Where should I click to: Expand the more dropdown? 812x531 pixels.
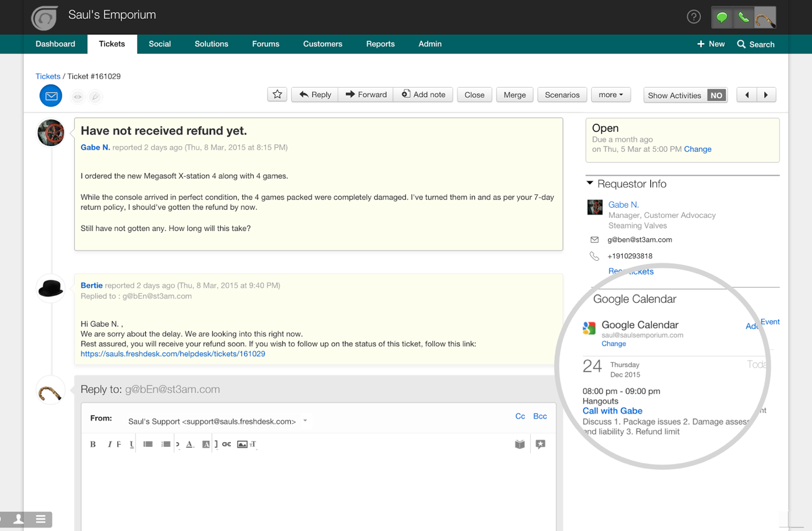[x=611, y=95]
